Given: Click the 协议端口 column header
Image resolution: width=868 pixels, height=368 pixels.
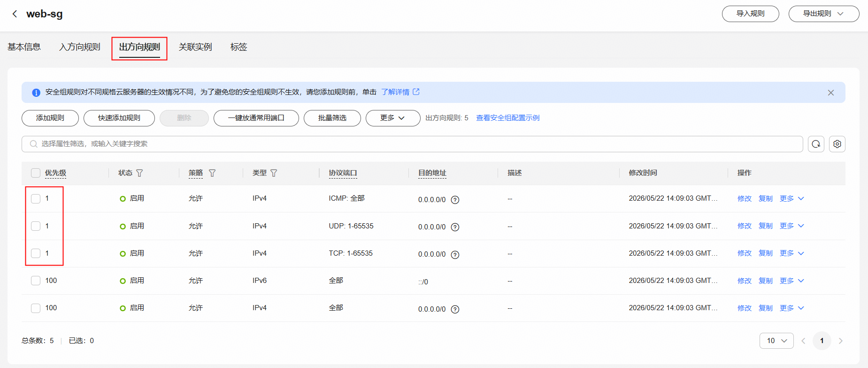Looking at the screenshot, I should [343, 173].
